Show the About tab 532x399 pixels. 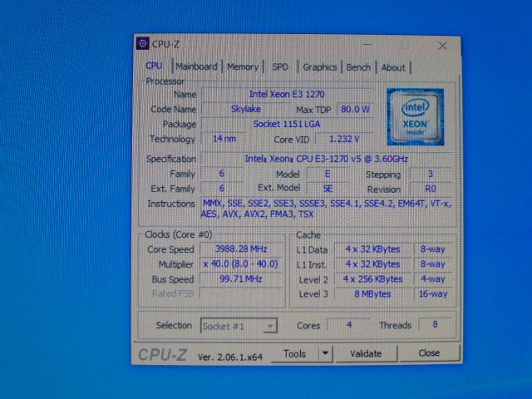point(393,67)
